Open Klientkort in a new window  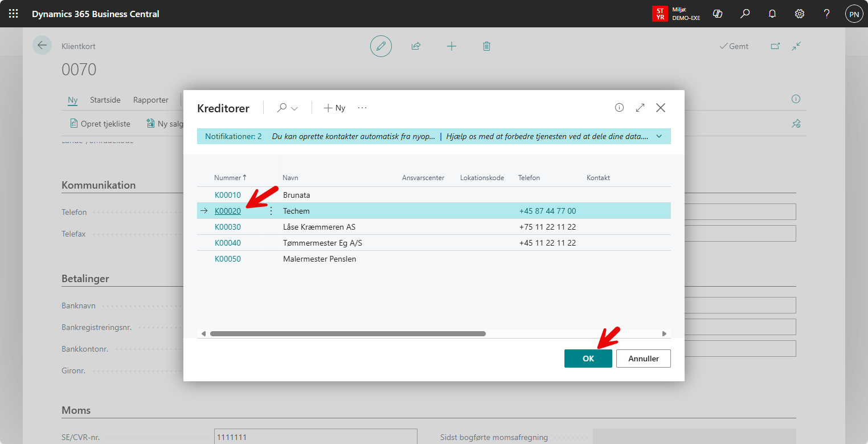point(775,46)
